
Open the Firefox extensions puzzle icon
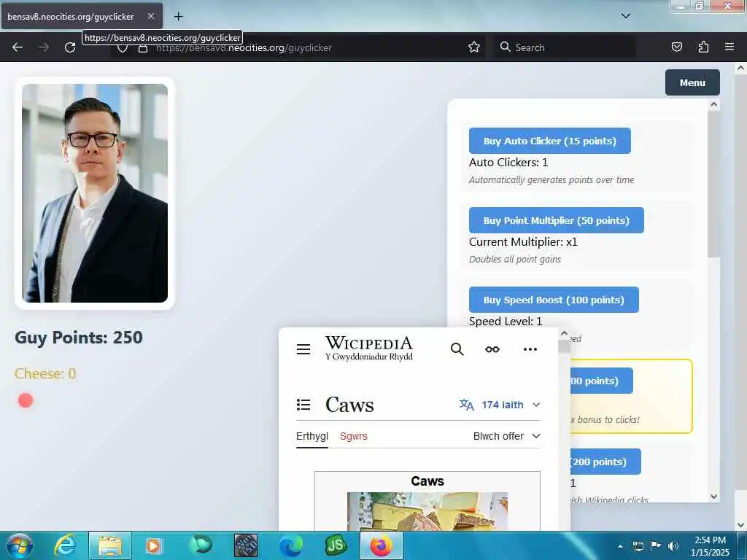click(x=703, y=47)
